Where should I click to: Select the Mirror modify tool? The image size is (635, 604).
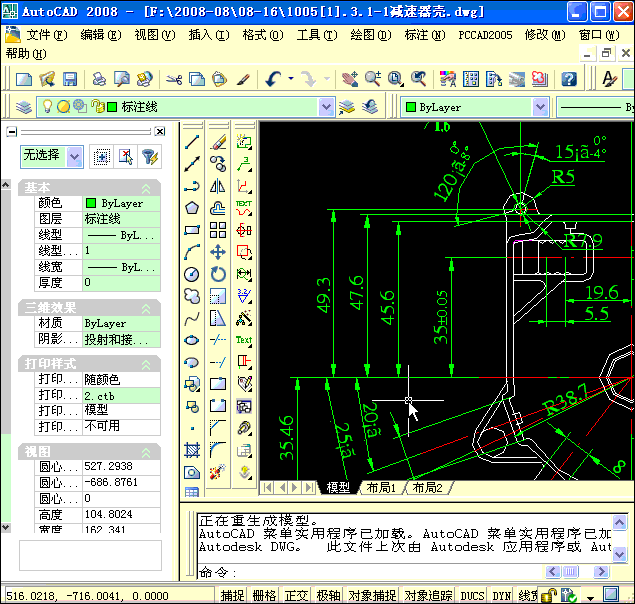[x=218, y=186]
